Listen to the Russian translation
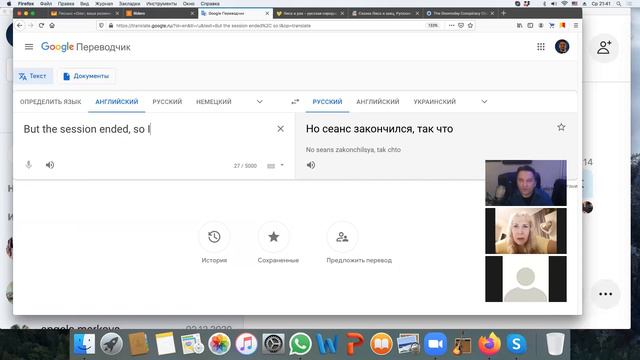The width and height of the screenshot is (640, 360). point(311,165)
